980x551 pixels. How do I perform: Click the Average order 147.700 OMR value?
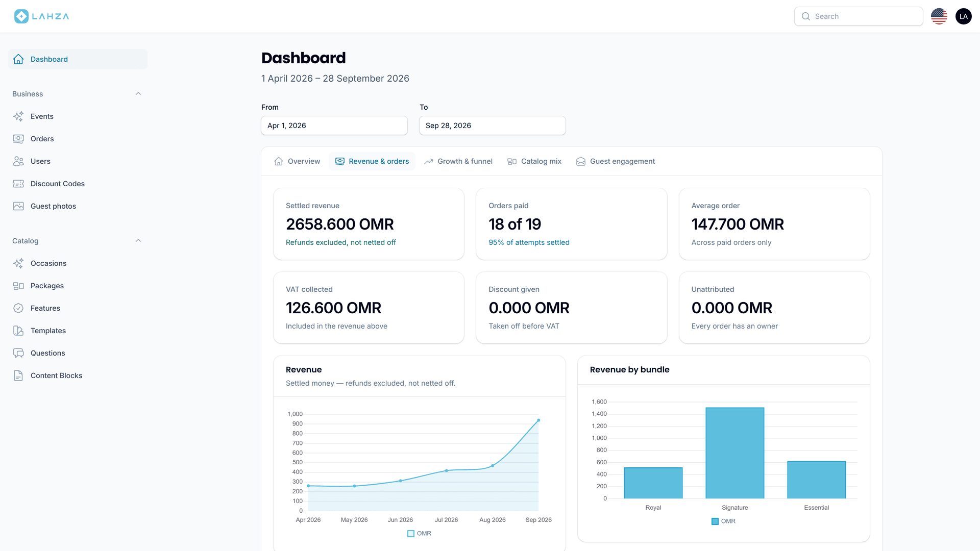tap(738, 224)
